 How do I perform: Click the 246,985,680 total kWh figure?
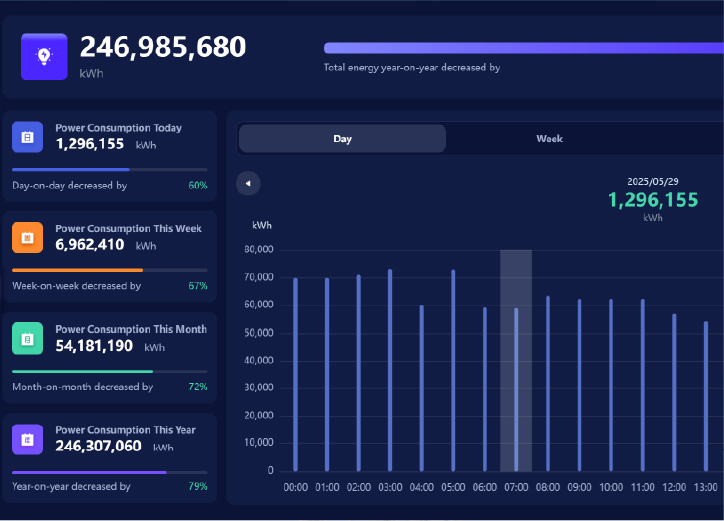[x=163, y=47]
